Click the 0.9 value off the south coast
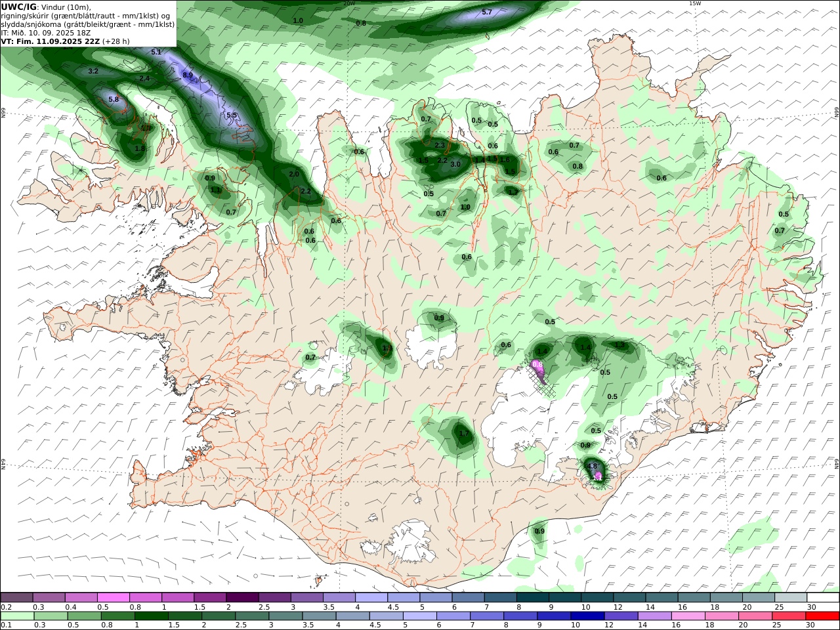The image size is (840, 630). tap(539, 532)
